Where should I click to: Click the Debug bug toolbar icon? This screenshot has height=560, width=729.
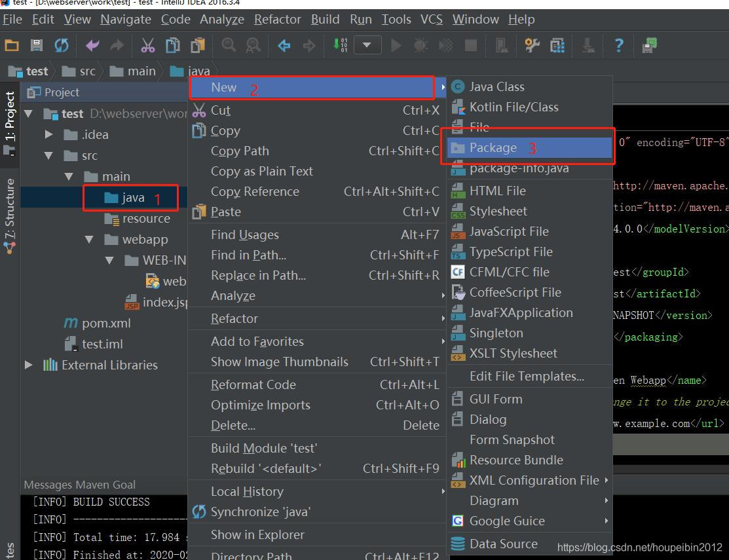pyautogui.click(x=421, y=45)
